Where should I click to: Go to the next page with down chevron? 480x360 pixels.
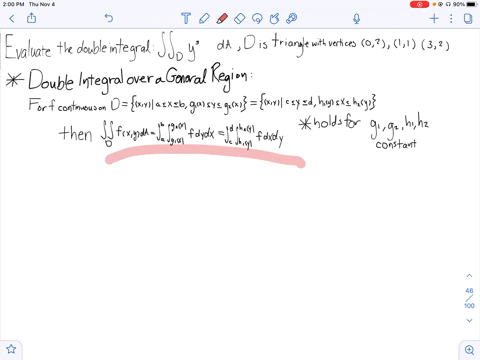(x=469, y=320)
